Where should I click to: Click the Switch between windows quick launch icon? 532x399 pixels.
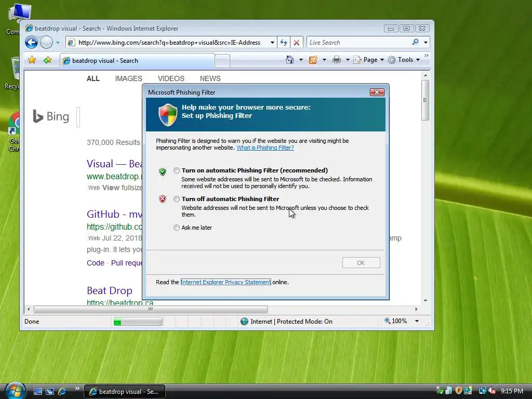50,392
